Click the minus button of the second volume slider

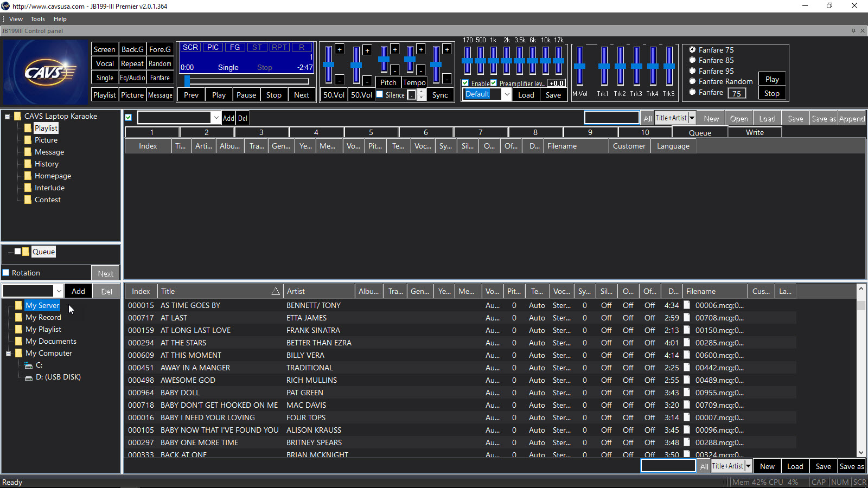[x=367, y=81]
